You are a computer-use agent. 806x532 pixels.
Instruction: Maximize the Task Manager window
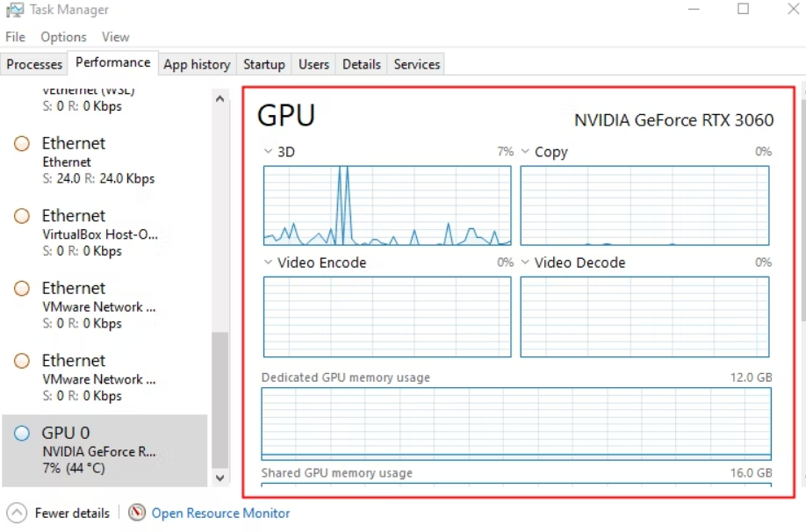[x=743, y=10]
